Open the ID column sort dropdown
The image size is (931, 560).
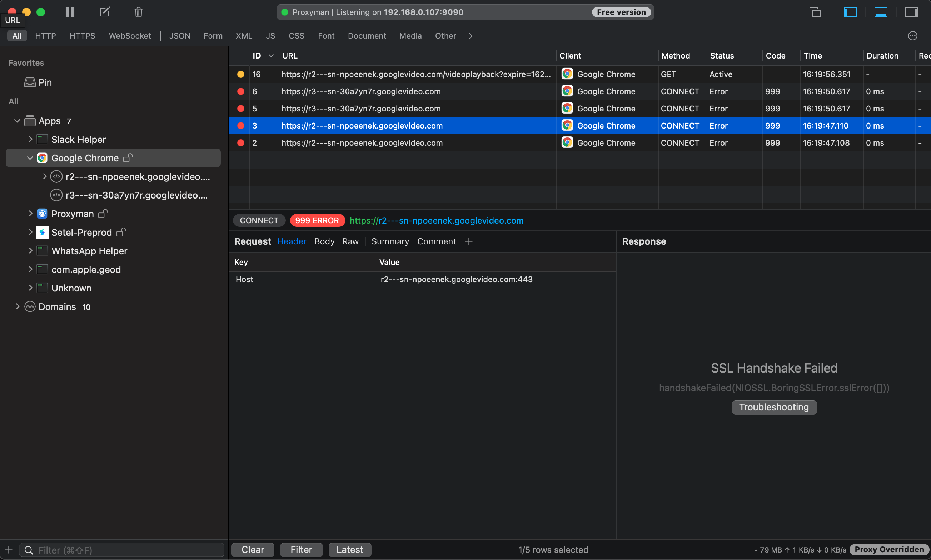(271, 55)
